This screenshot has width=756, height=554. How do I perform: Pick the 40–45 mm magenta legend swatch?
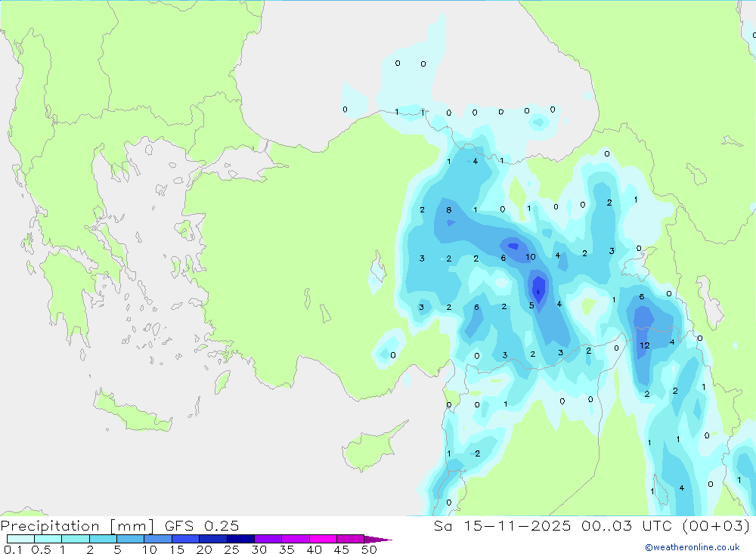pos(323,539)
